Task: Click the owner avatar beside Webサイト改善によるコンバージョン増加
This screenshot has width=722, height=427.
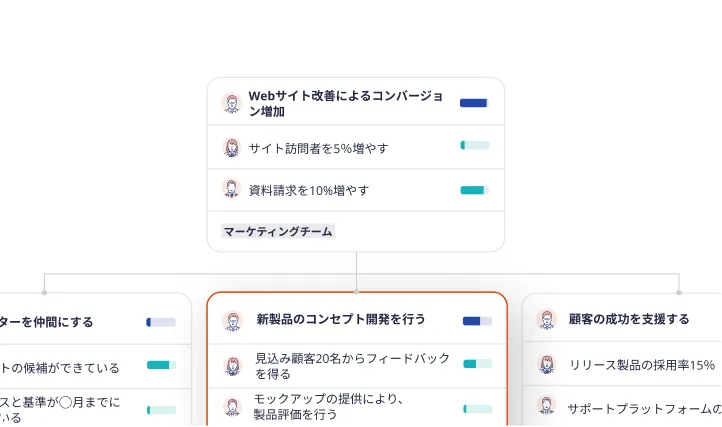Action: pyautogui.click(x=231, y=103)
